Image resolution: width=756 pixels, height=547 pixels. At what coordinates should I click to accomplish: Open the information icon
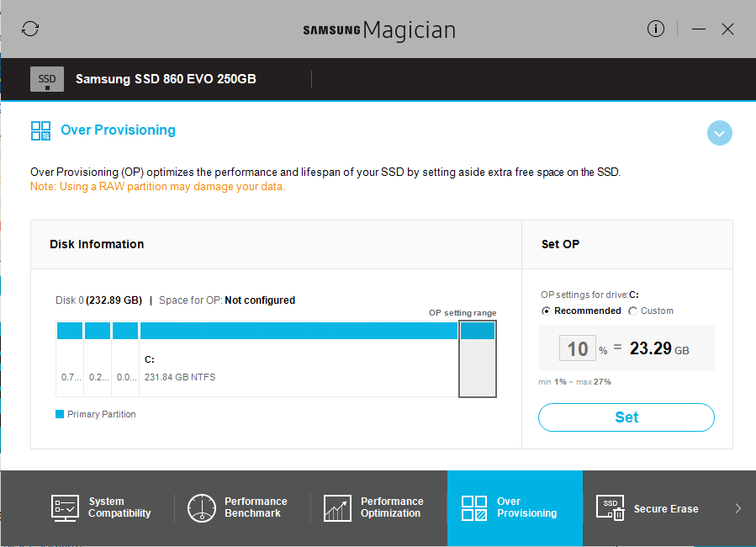(655, 29)
